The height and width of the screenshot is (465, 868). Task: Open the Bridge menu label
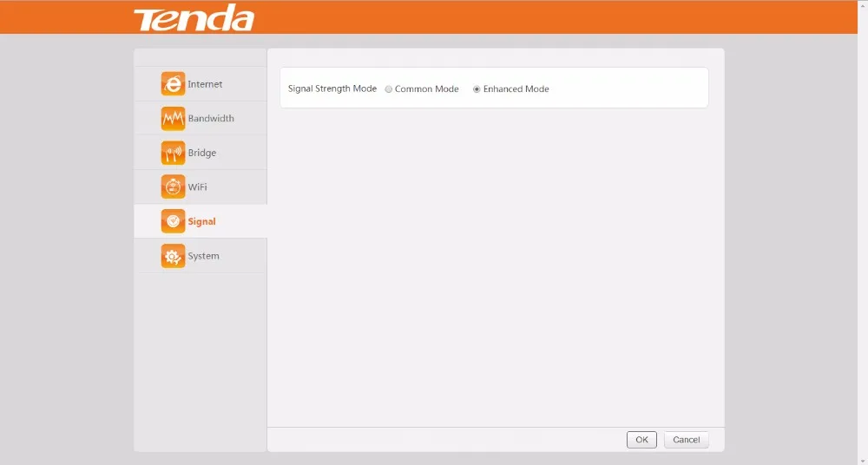tap(202, 153)
